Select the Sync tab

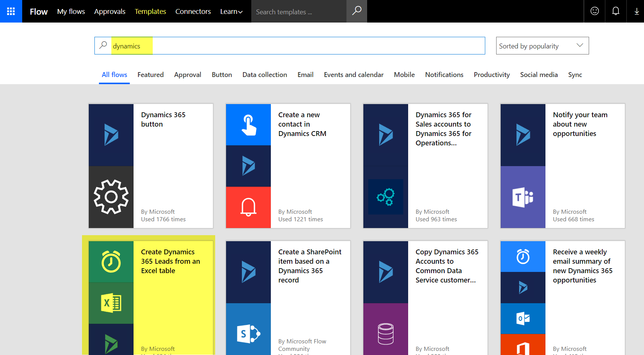pos(575,75)
